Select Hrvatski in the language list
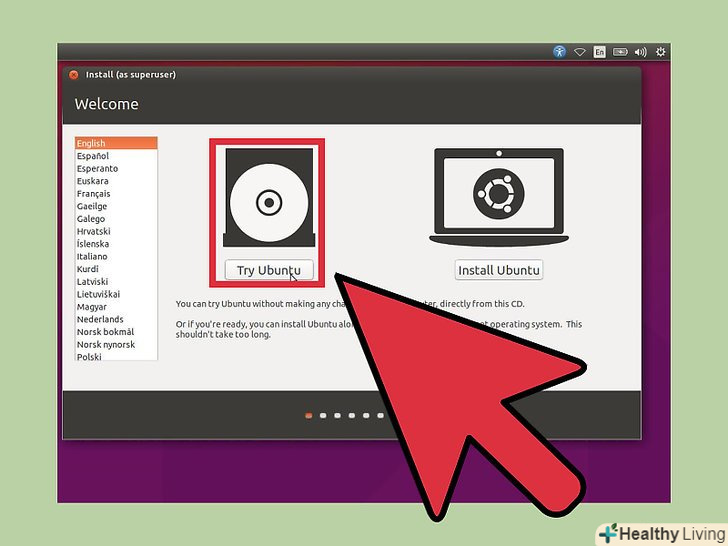The width and height of the screenshot is (728, 546). [x=94, y=231]
